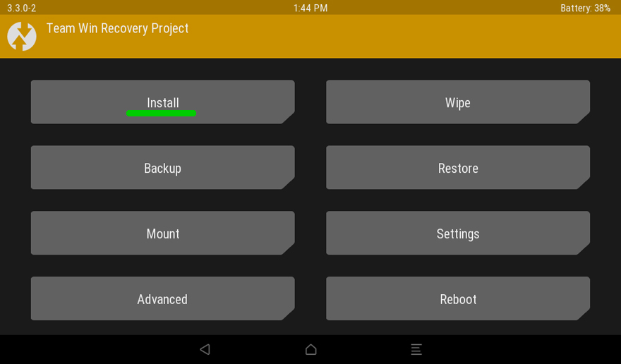Viewport: 621px width, 364px height.
Task: Open the Wipe menu
Action: [x=458, y=102]
